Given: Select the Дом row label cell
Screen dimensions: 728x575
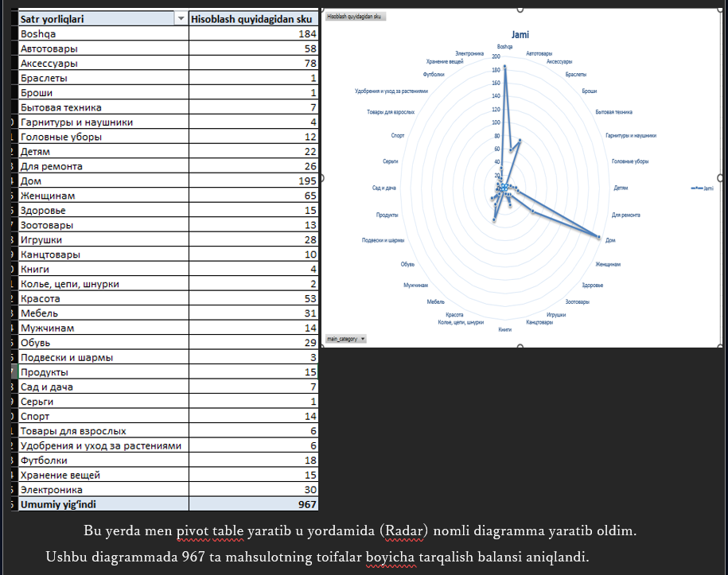Looking at the screenshot, I should tap(103, 181).
